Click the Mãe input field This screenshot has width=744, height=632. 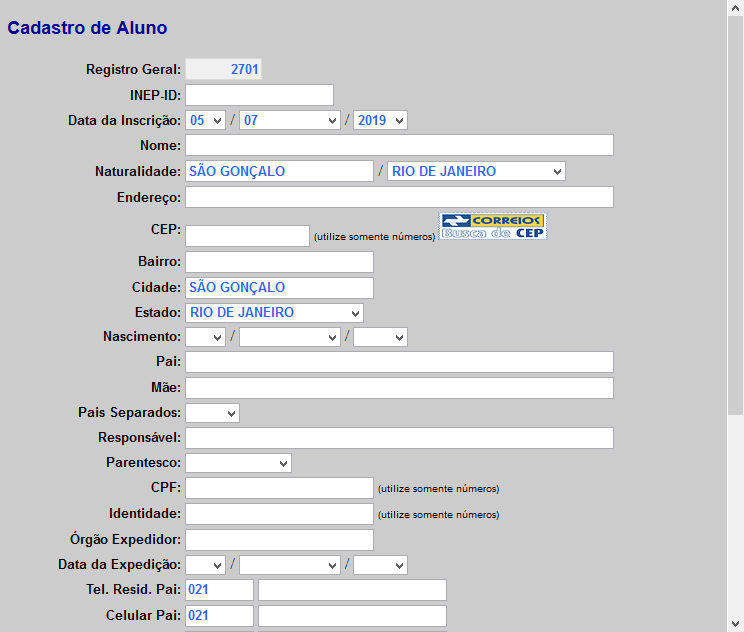click(399, 388)
